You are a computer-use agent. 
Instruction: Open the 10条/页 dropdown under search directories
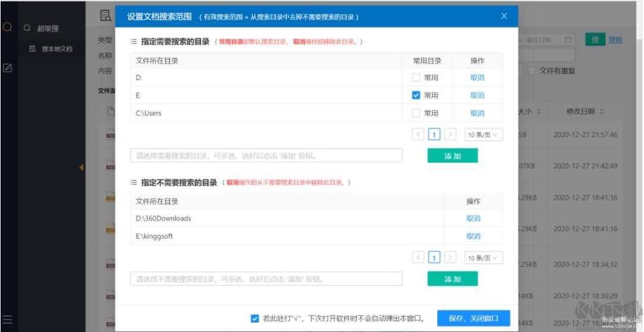coord(482,135)
